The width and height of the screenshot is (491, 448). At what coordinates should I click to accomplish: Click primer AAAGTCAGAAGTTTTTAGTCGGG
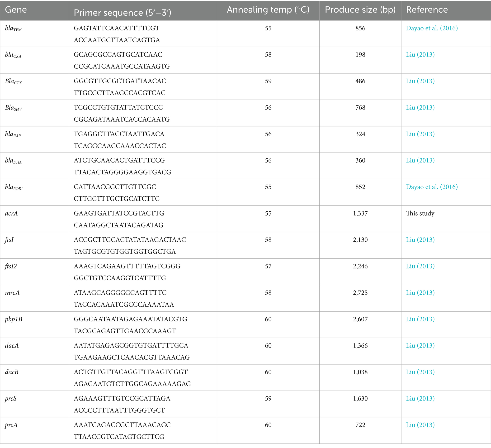coord(127,267)
